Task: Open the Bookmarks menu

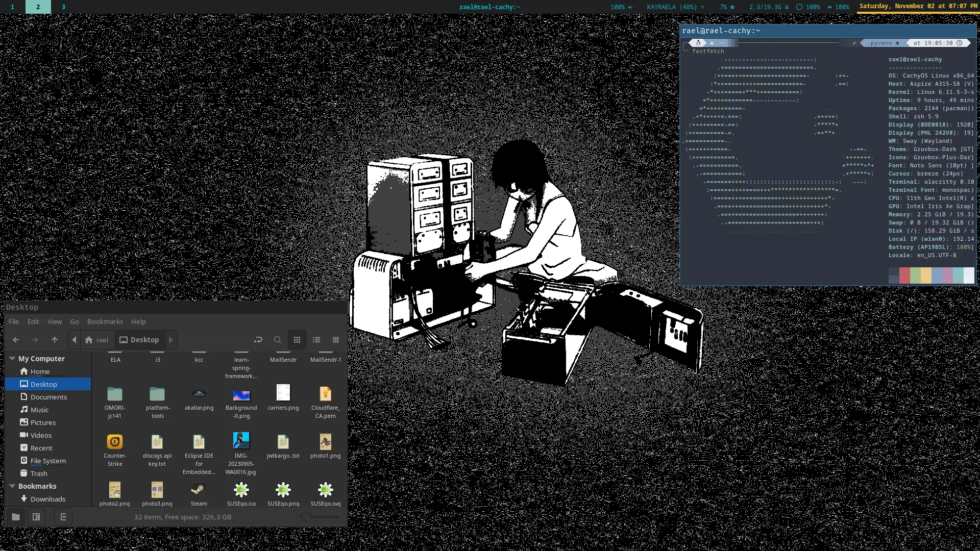Action: click(105, 321)
